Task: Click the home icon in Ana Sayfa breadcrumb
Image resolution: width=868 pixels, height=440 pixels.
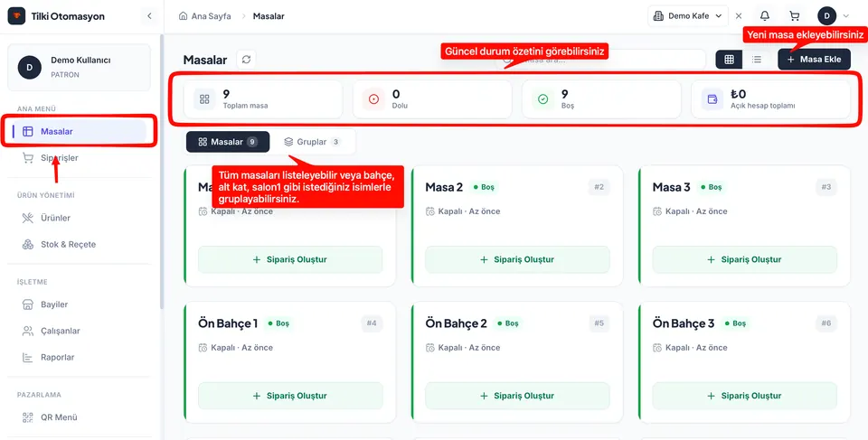Action: point(184,16)
